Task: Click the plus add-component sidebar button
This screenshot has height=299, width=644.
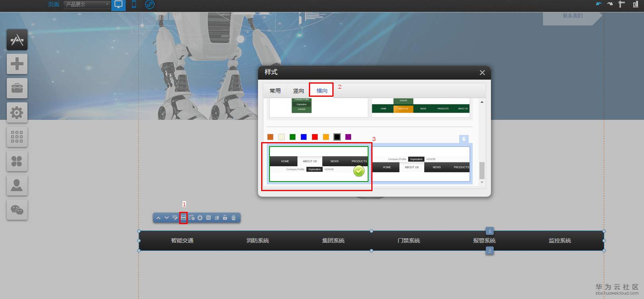Action: (17, 64)
